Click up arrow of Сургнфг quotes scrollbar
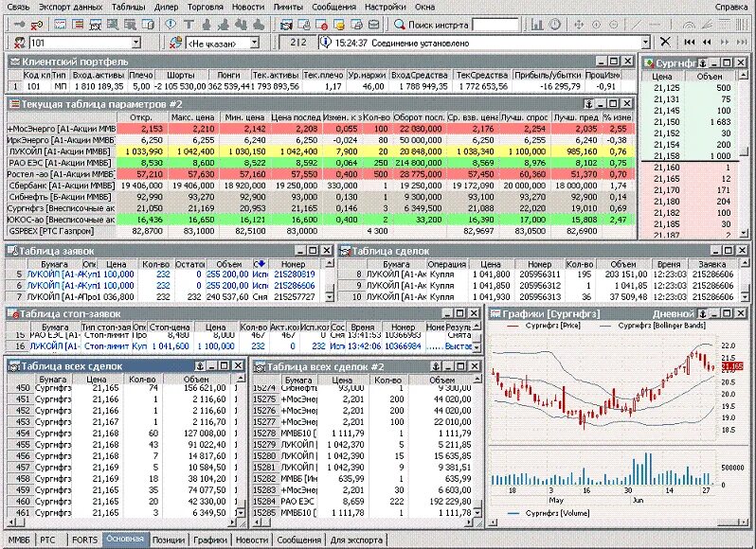 point(743,75)
